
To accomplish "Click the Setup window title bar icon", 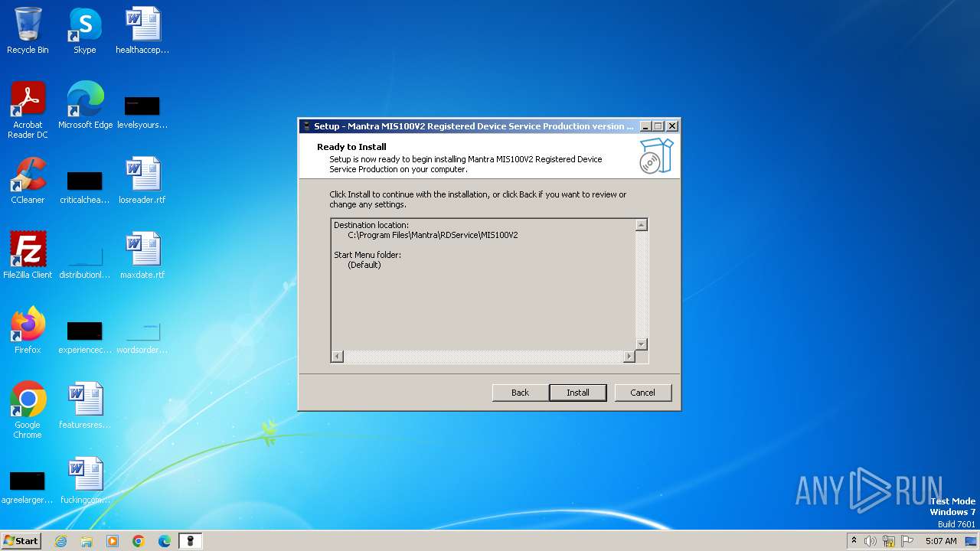I will click(306, 126).
